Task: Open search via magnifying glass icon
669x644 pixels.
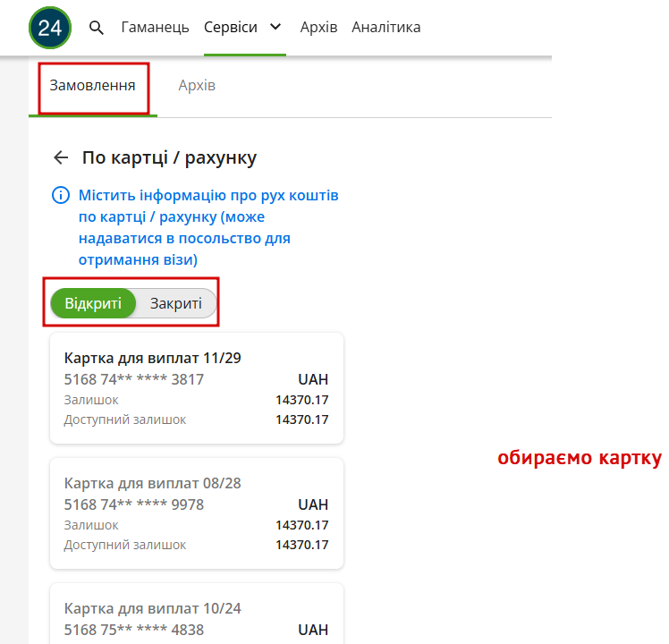Action: [97, 28]
